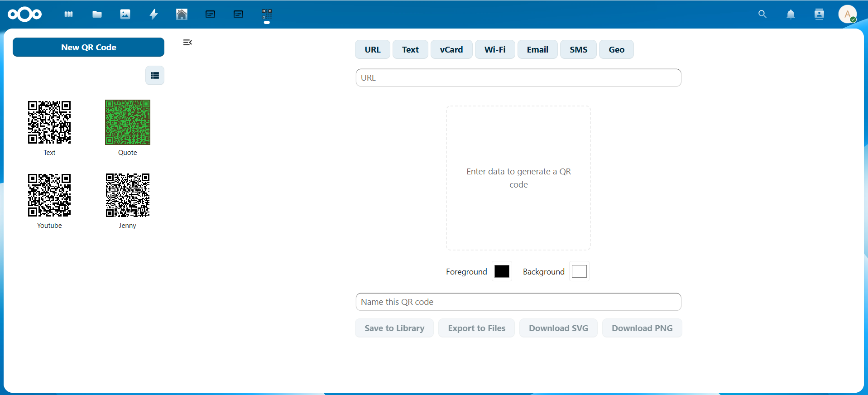Select the Wi-Fi type tab
Image resolution: width=868 pixels, height=395 pixels.
(495, 49)
